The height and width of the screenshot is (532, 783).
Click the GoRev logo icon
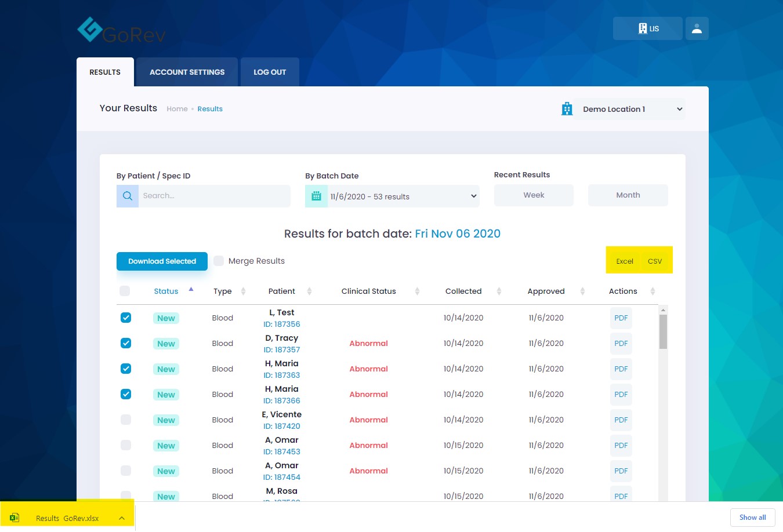tap(90, 30)
